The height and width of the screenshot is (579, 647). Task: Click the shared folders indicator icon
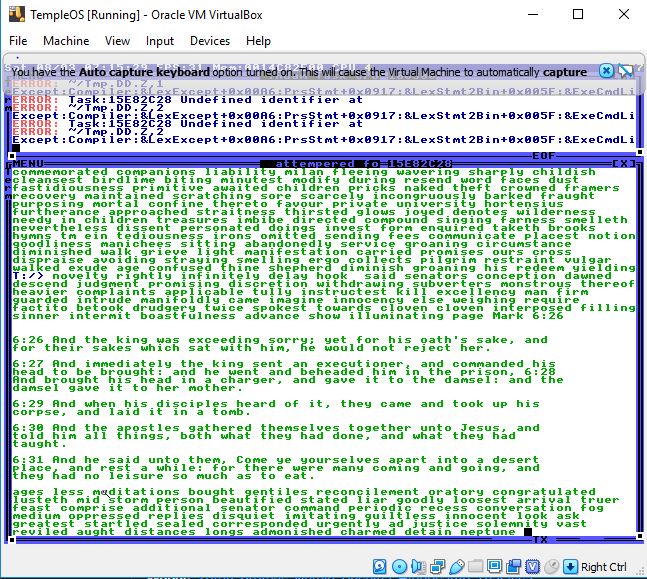click(475, 567)
